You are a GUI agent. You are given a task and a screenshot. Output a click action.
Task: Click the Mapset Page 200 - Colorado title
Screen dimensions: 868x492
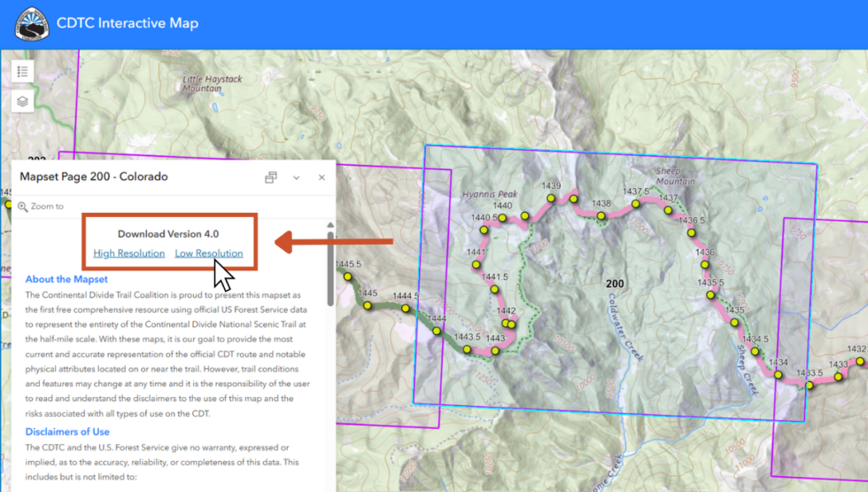point(94,176)
